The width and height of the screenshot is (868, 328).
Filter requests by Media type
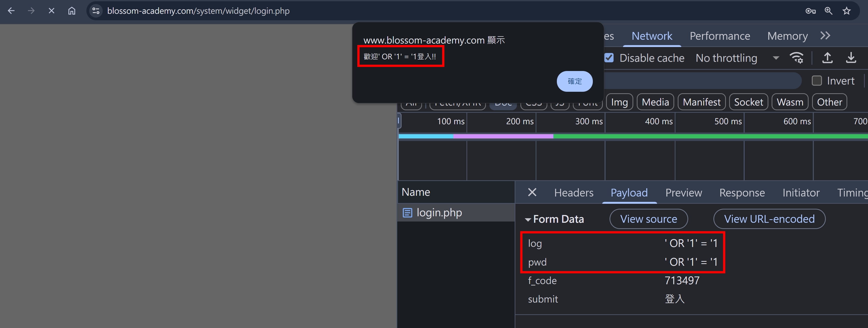pos(655,102)
